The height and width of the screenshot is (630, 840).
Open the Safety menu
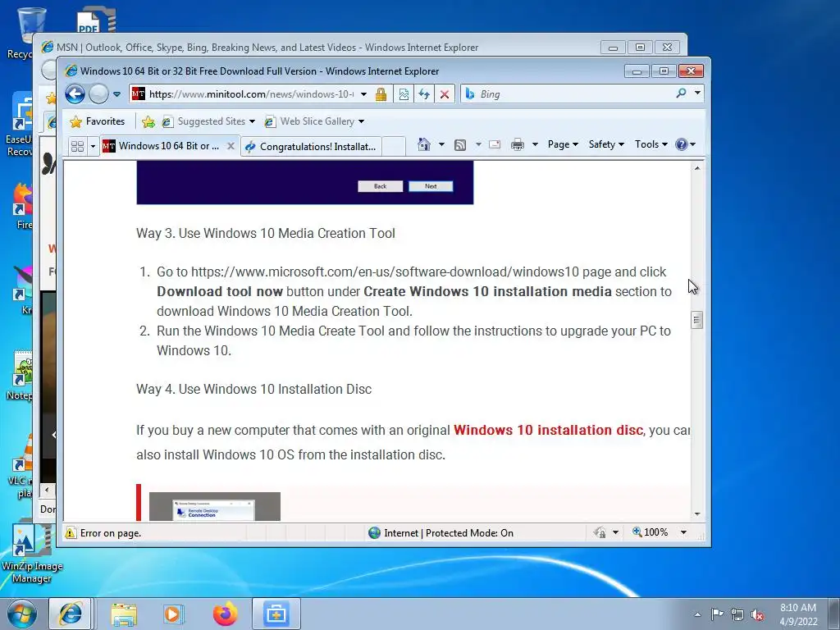click(606, 144)
